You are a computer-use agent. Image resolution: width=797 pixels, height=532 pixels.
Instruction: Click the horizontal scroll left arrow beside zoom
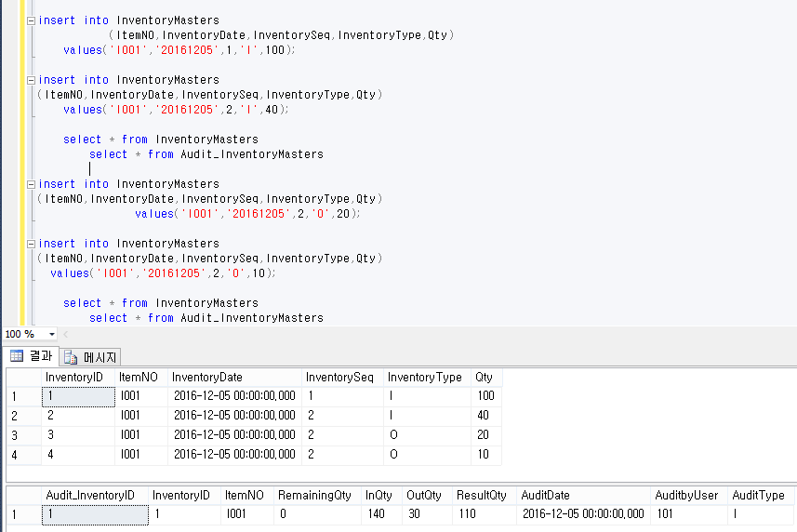[67, 334]
